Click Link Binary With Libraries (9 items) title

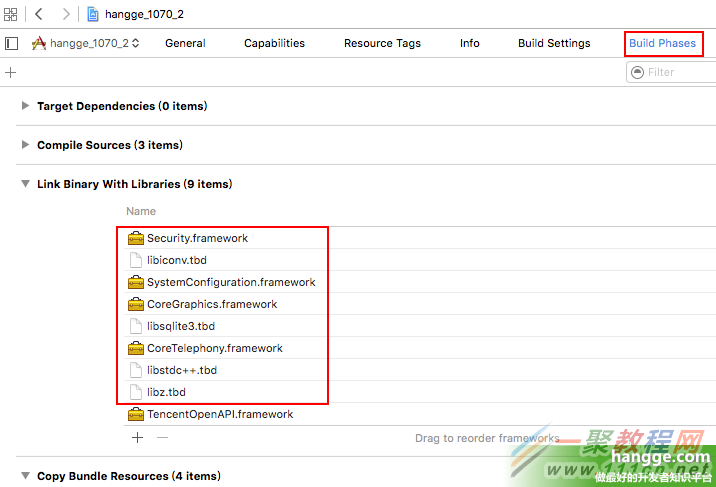pyautogui.click(x=134, y=184)
